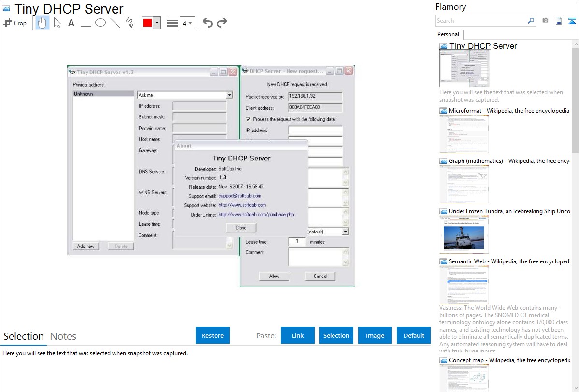579x392 pixels.
Task: Click the Concept map Wikipedia entry title
Action: point(509,360)
